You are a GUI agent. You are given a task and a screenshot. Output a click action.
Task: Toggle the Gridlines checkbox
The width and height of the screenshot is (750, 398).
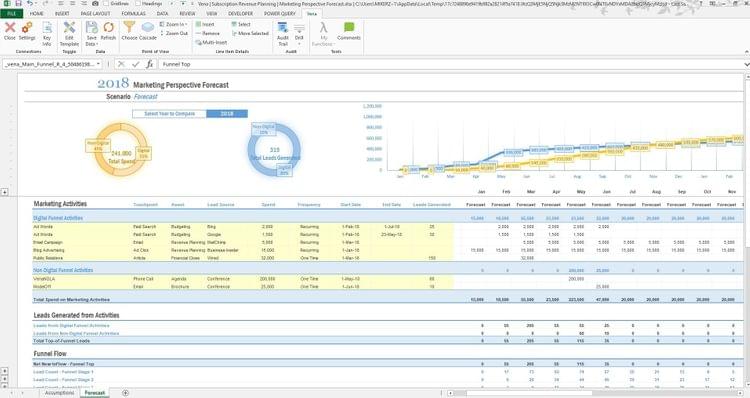(106, 3)
